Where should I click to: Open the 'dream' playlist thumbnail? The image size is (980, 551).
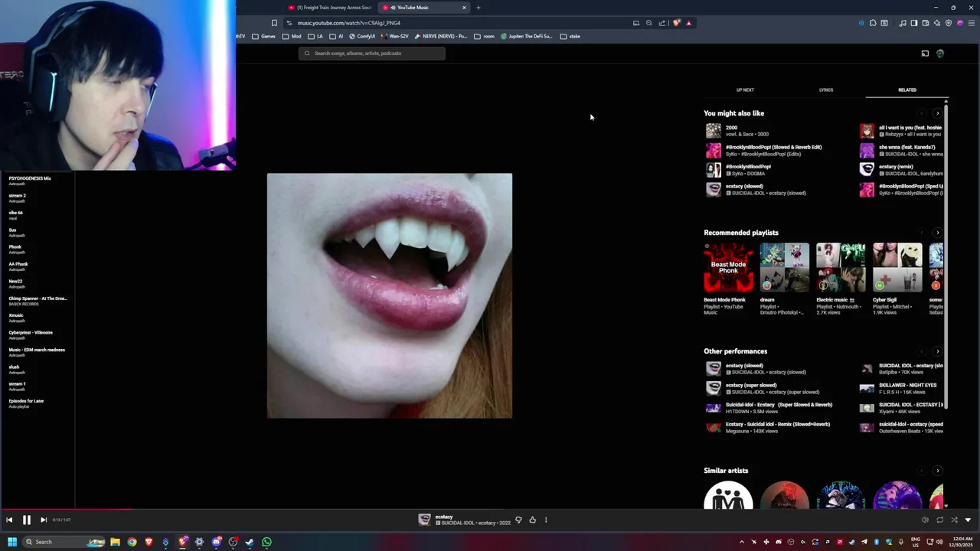pos(785,268)
